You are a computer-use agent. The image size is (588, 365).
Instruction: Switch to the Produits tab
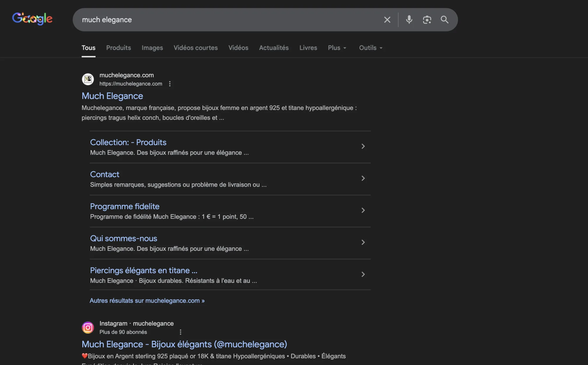118,48
